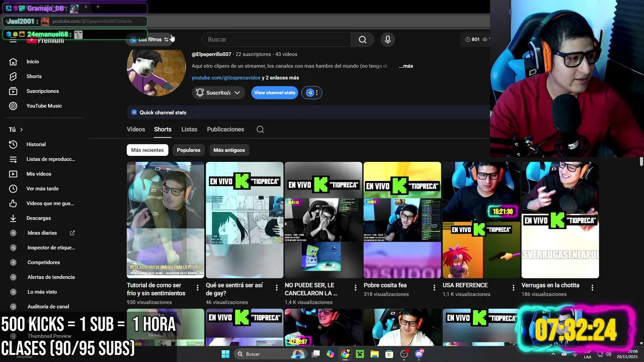Open Discord from the taskbar
The width and height of the screenshot is (644, 362).
[419, 354]
